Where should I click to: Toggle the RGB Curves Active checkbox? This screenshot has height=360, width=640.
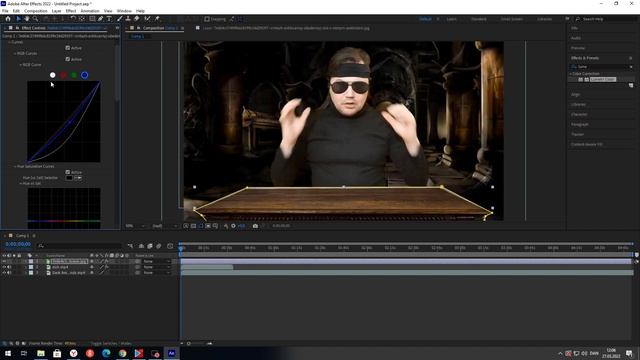pyautogui.click(x=68, y=59)
